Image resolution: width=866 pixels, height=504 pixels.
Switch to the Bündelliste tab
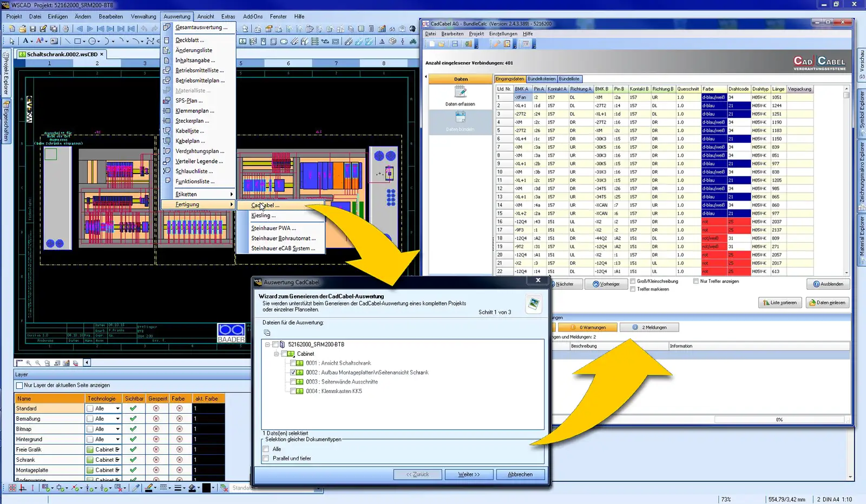(x=569, y=79)
